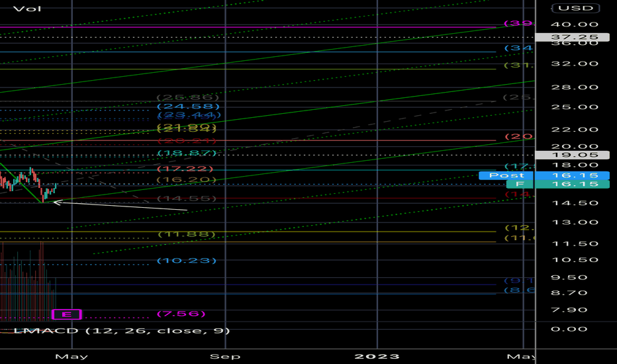This screenshot has width=617, height=364.
Task: Select the (18.87) teal level label
Action: (187, 153)
